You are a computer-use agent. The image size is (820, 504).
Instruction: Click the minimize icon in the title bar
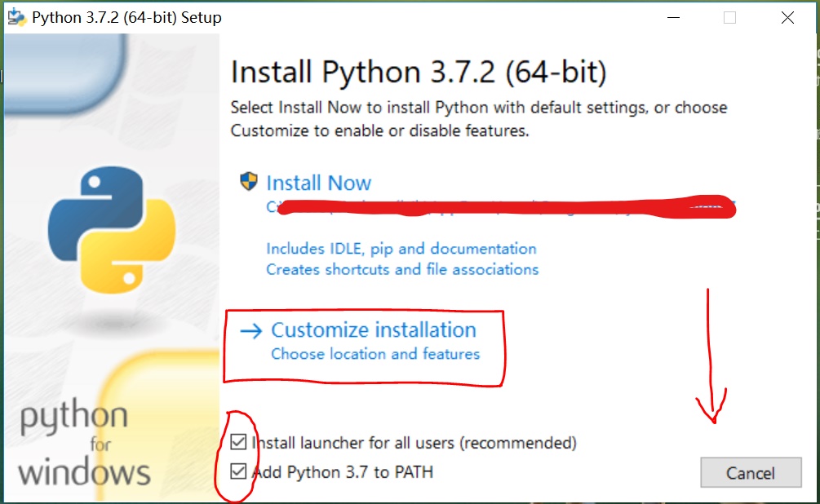(x=672, y=16)
